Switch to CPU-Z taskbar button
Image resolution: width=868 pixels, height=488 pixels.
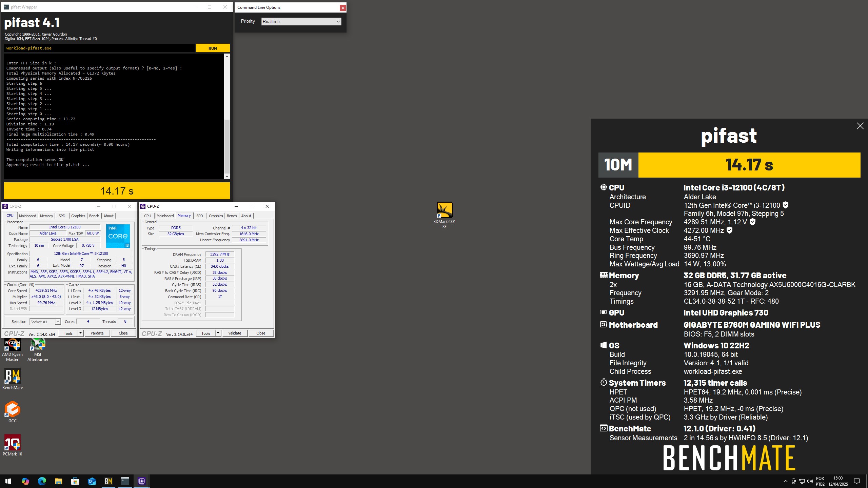(x=142, y=481)
